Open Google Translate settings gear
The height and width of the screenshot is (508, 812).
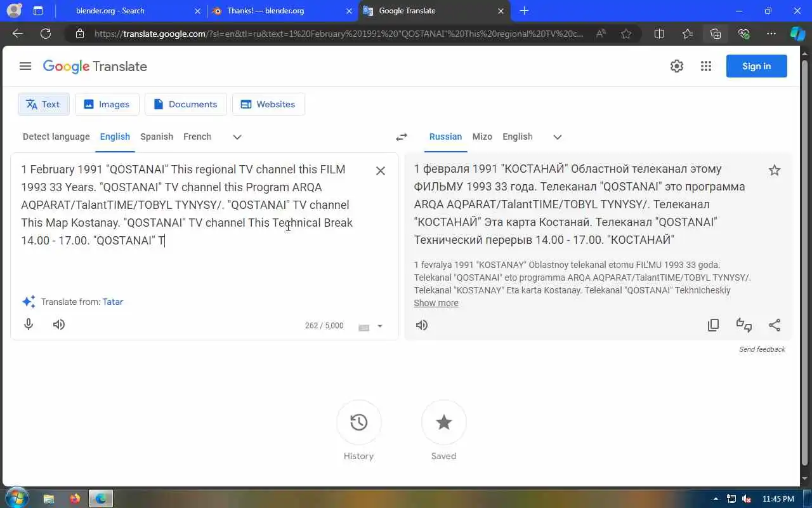tap(677, 66)
